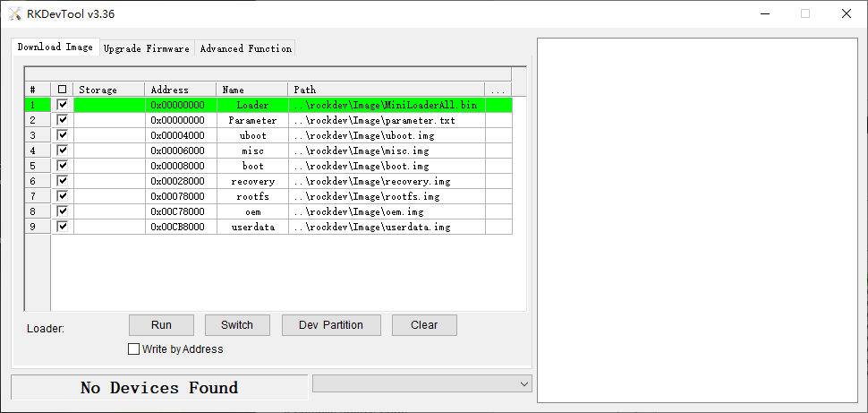Image resolution: width=868 pixels, height=413 pixels.
Task: Click address 0x00006000 cell
Action: [181, 151]
